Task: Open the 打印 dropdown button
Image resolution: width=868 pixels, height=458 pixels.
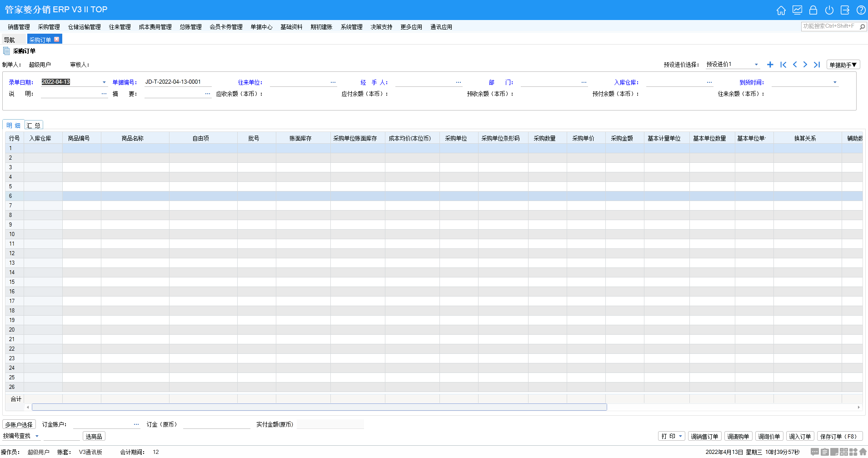Action: point(671,436)
